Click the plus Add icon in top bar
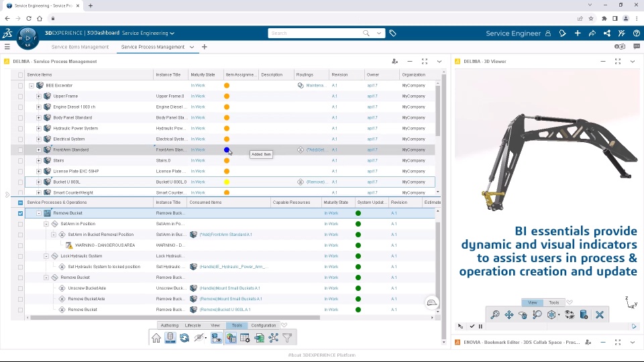644x362 pixels. pyautogui.click(x=578, y=34)
